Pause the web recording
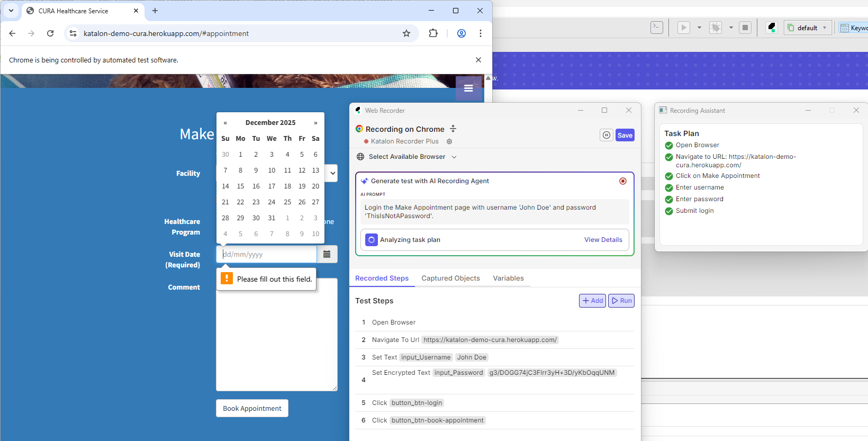The image size is (868, 441). (606, 135)
